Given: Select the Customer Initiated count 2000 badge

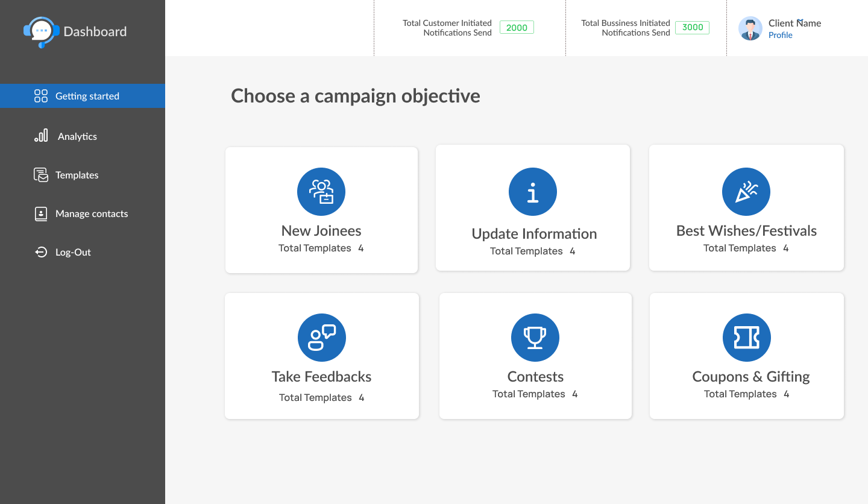Looking at the screenshot, I should coord(517,27).
